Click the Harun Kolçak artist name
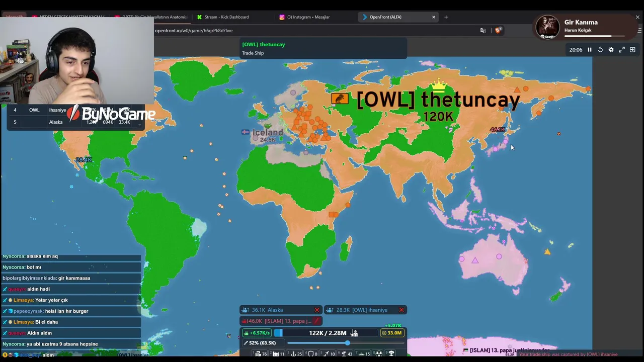This screenshot has width=644, height=362. click(x=578, y=30)
